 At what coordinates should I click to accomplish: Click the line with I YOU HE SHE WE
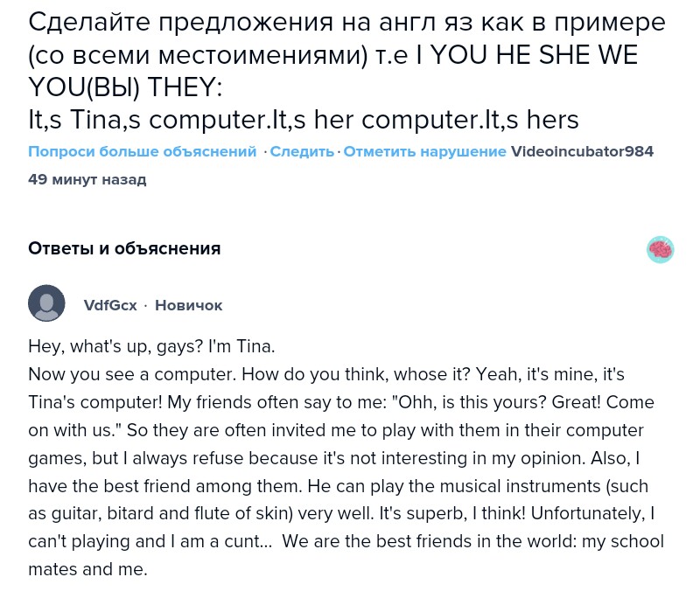333,55
